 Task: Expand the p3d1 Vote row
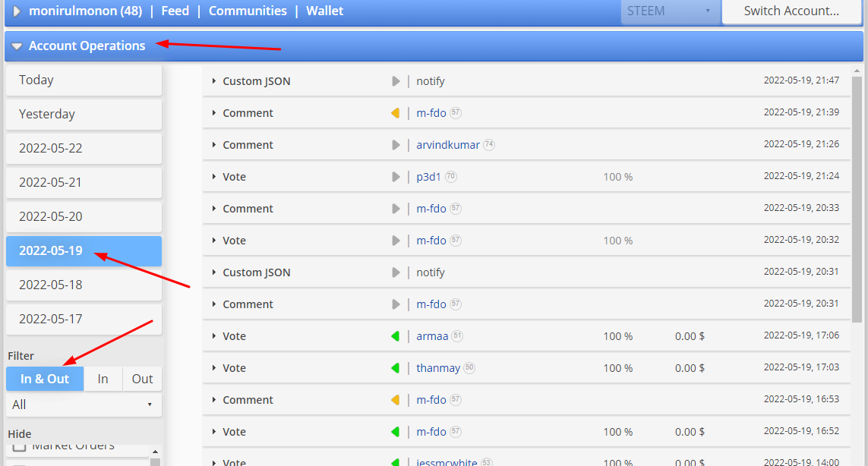pos(213,177)
